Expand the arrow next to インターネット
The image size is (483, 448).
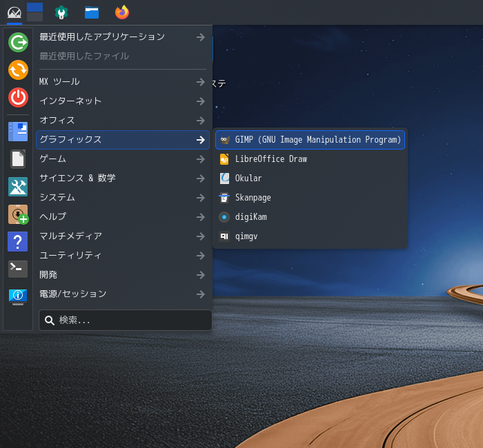200,101
